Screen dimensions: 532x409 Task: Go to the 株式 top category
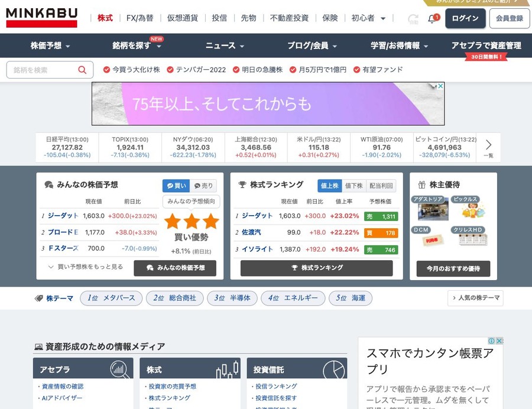click(x=105, y=18)
